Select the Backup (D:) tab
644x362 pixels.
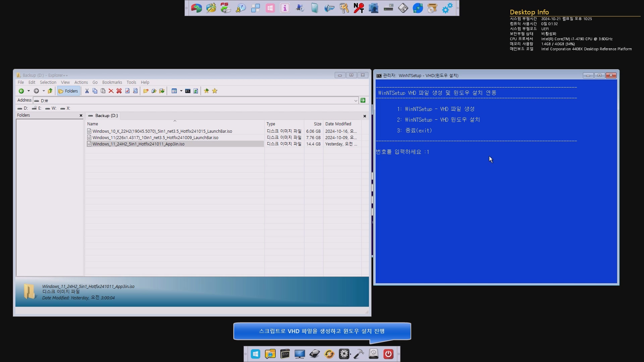[103, 116]
